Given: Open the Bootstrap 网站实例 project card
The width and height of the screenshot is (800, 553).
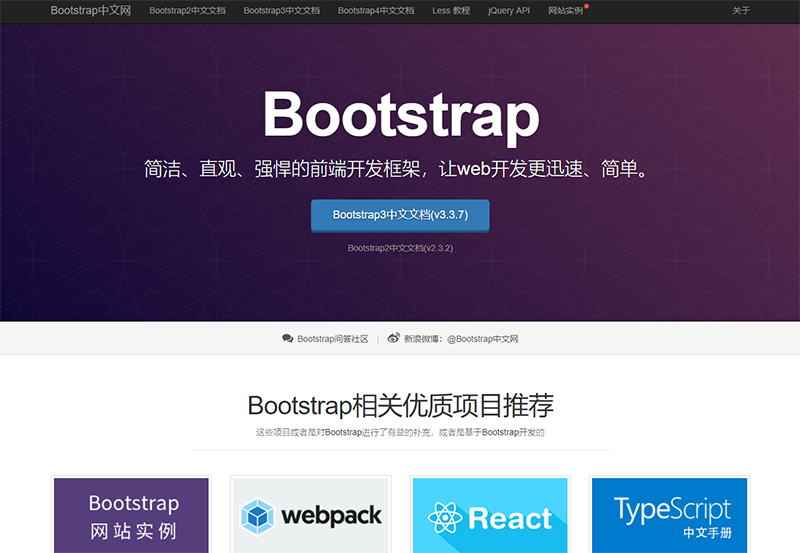Looking at the screenshot, I should click(x=132, y=515).
